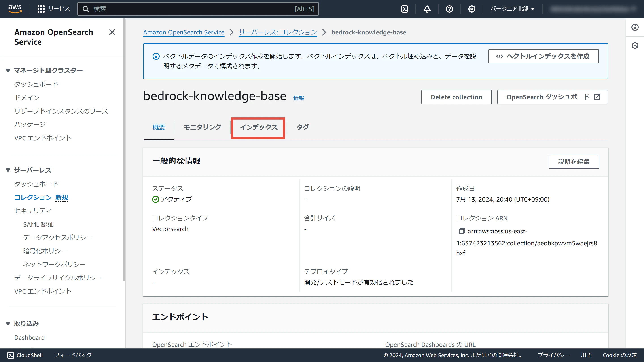Switch to the モニタリング tab
This screenshot has height=362, width=644.
click(203, 127)
